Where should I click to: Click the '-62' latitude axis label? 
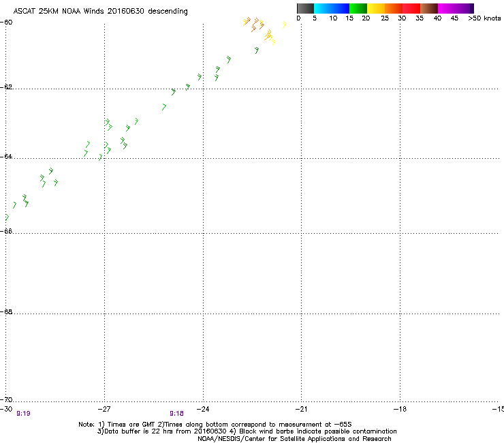[x=6, y=87]
